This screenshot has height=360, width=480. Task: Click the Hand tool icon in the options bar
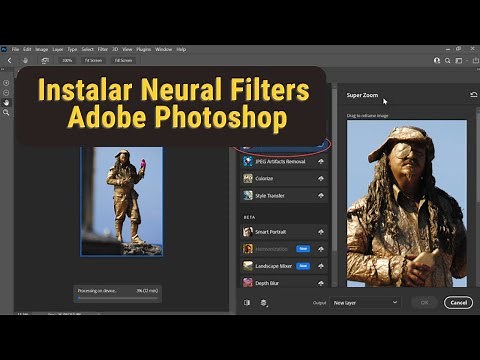click(25, 60)
